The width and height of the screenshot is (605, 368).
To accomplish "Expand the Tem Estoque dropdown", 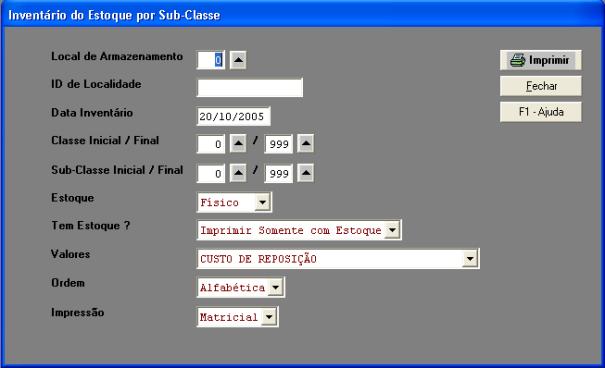I will point(299,230).
